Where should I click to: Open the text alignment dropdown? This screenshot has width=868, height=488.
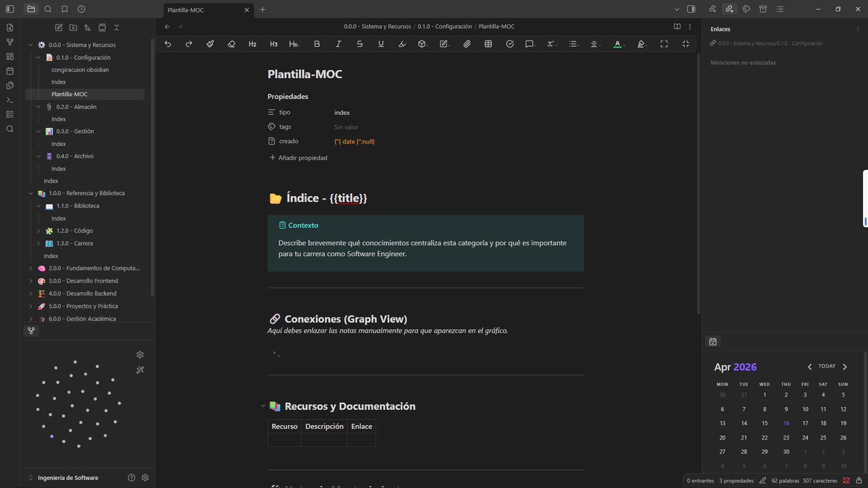594,44
